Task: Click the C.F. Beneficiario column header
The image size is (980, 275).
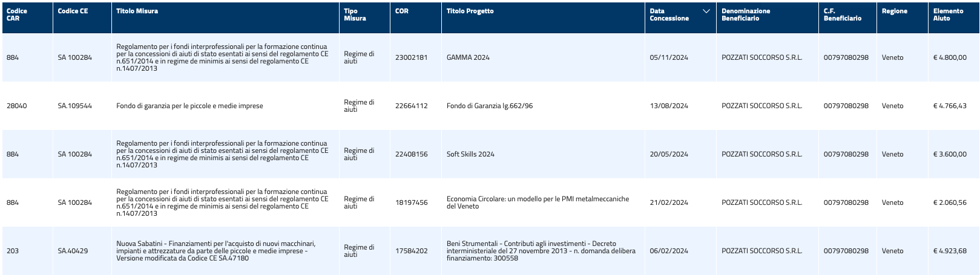Action: point(842,15)
